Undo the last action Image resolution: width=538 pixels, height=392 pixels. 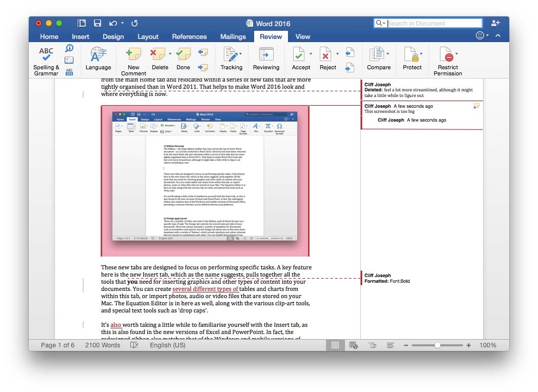click(x=113, y=23)
